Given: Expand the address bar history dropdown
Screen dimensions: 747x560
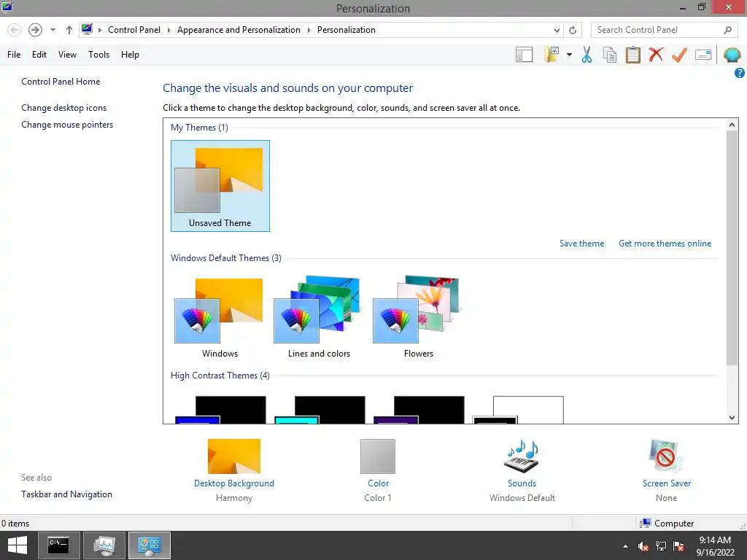Looking at the screenshot, I should [x=557, y=30].
